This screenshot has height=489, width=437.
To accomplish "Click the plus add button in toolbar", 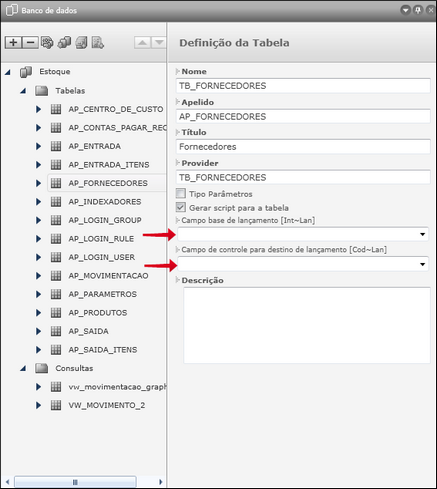I will 13,43.
